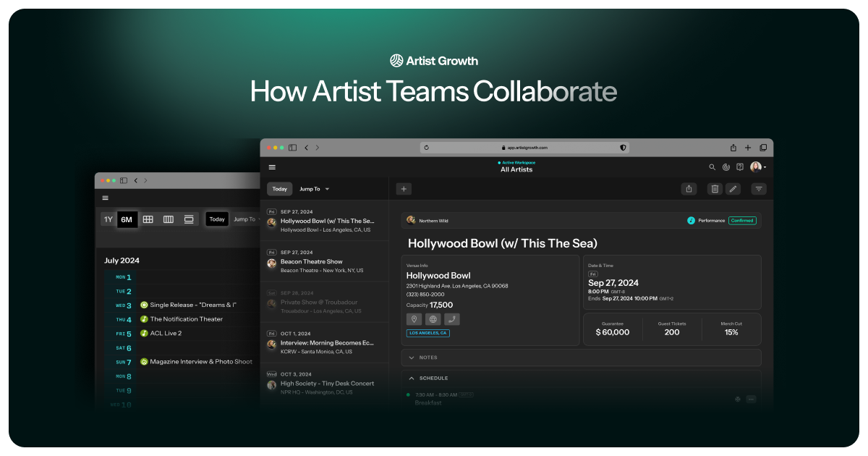Open The Notification Theater calendar entry
Image resolution: width=868 pixels, height=456 pixels.
[x=182, y=319]
